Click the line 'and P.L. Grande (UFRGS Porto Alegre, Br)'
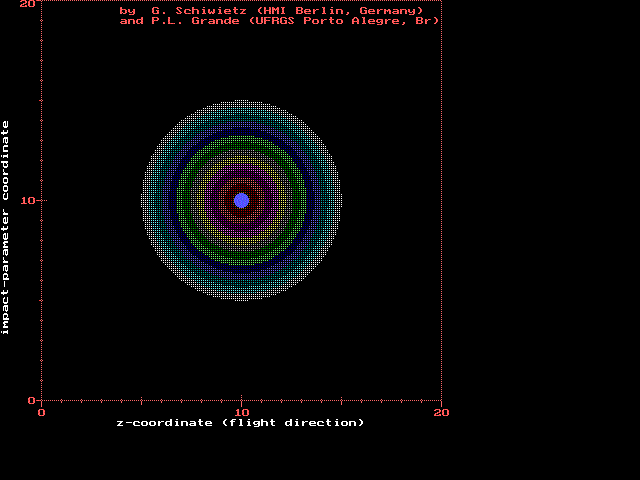This screenshot has width=640, height=480. pos(279,21)
